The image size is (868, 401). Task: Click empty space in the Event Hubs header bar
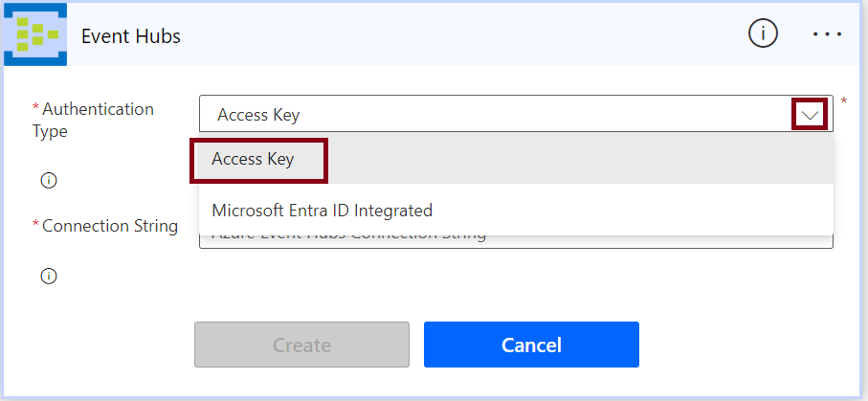[459, 34]
